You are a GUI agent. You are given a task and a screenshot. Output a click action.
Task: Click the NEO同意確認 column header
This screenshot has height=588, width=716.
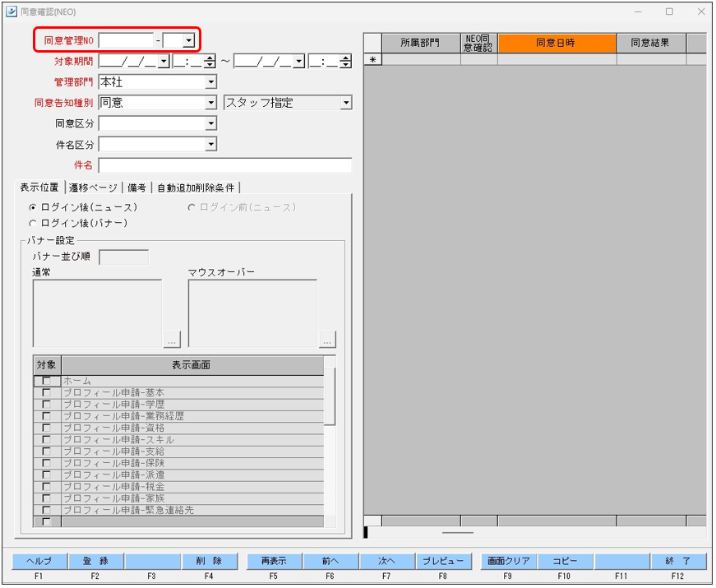[478, 44]
